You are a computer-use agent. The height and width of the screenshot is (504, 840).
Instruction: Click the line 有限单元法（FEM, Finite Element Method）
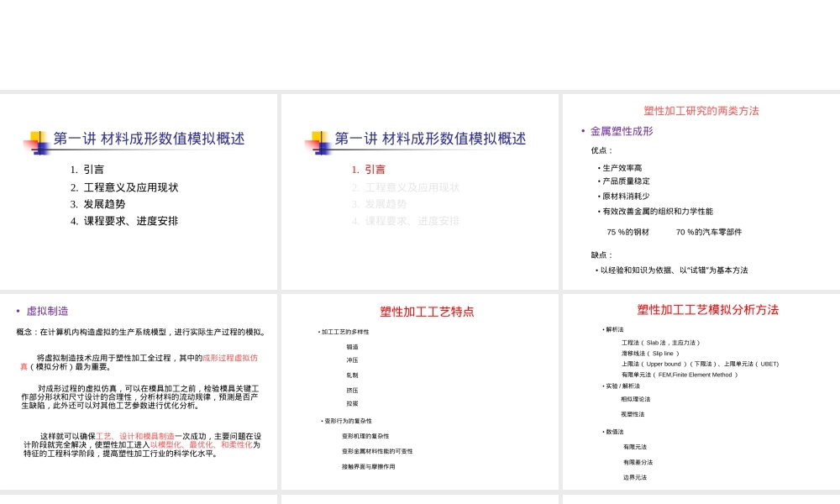[680, 375]
